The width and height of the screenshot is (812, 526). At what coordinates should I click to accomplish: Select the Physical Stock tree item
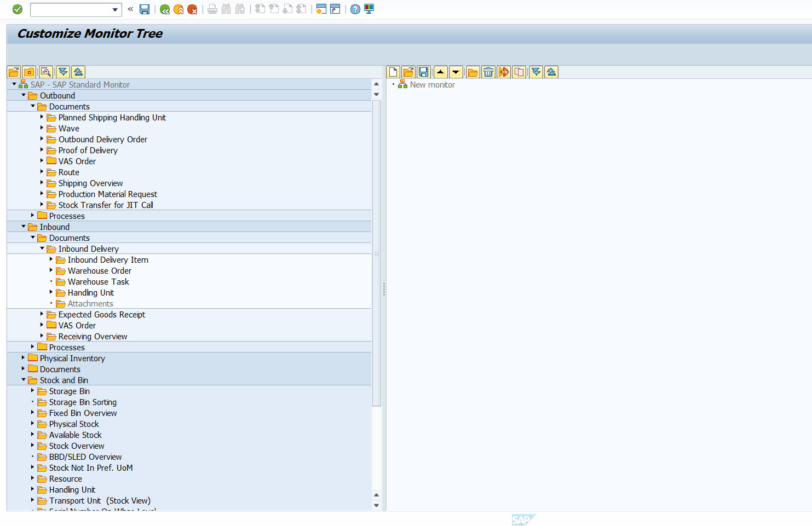tap(74, 424)
